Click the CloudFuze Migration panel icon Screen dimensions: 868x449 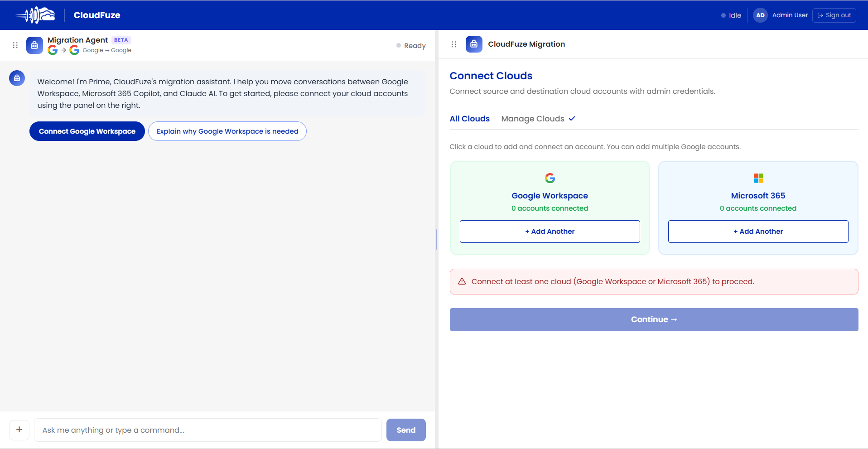(474, 44)
